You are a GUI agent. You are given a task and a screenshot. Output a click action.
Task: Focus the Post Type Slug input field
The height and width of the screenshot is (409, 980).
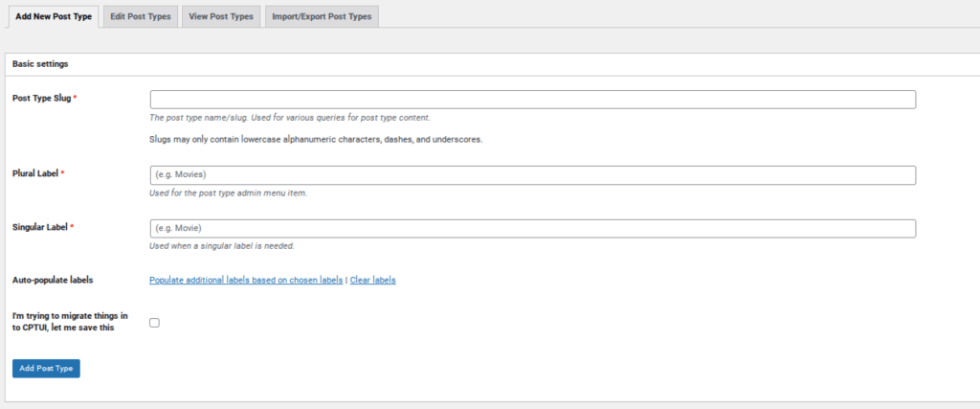pos(532,100)
